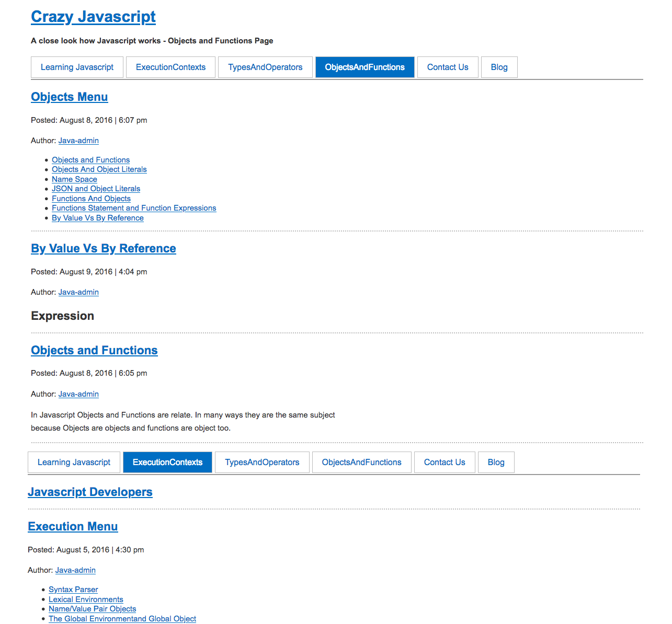Click the Name/Value Pair Objects link
672x624 pixels.
pos(92,609)
